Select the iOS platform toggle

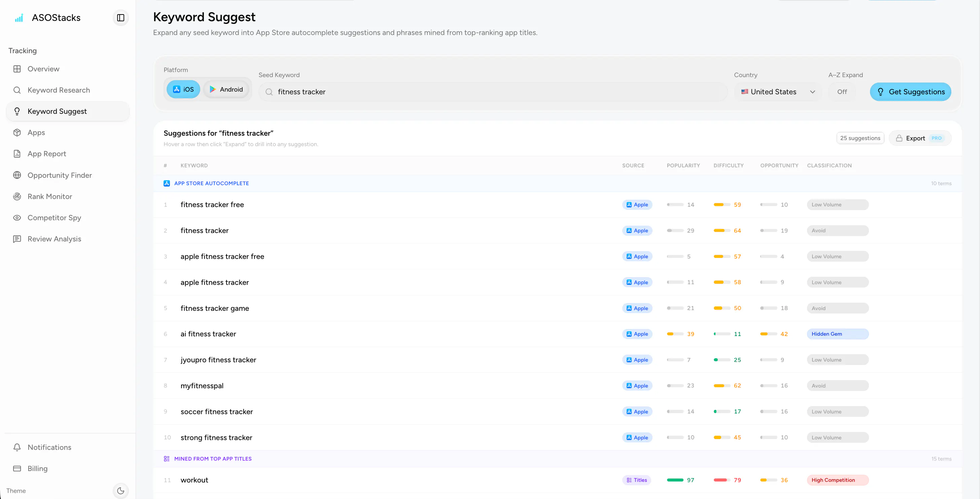click(183, 90)
